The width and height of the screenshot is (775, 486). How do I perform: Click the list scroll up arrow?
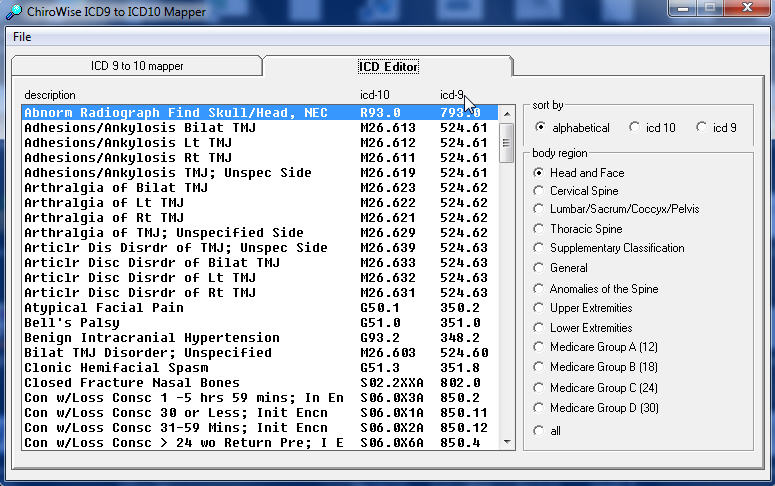[x=507, y=114]
